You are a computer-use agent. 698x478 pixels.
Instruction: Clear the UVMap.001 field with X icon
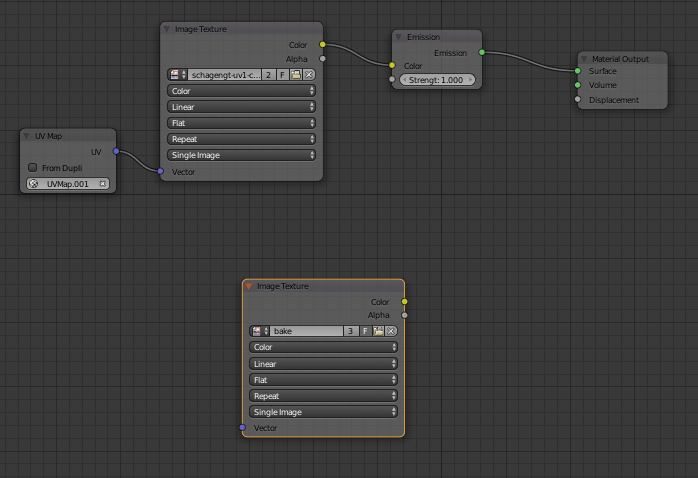coord(102,184)
